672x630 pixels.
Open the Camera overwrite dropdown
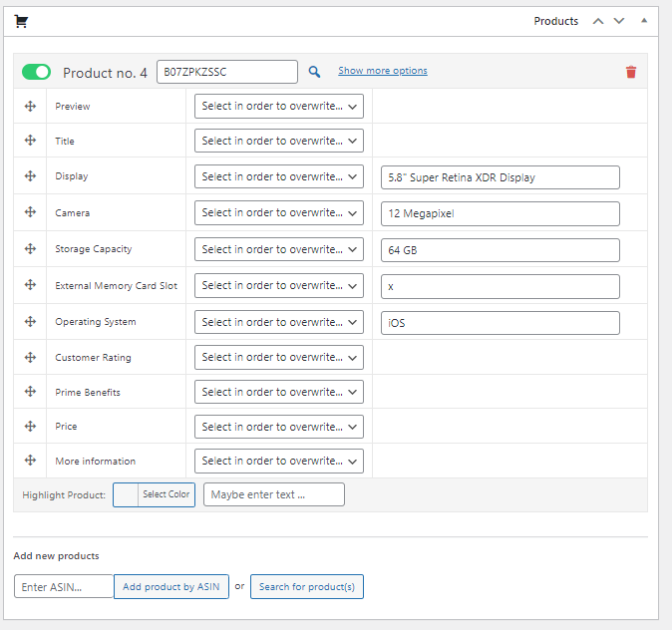(x=279, y=212)
